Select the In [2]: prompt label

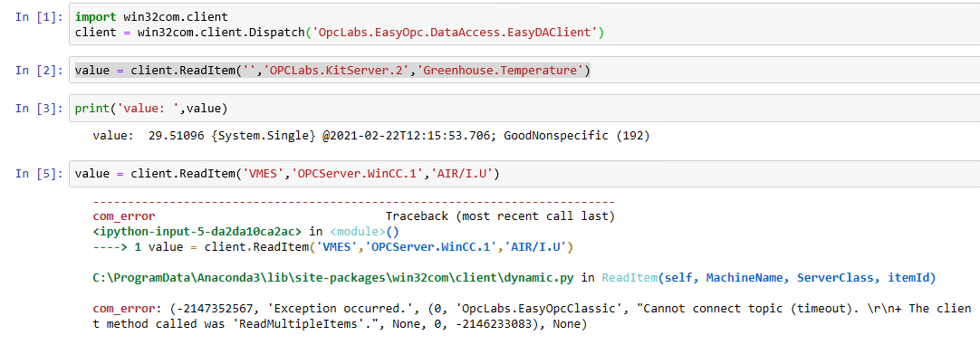39,71
